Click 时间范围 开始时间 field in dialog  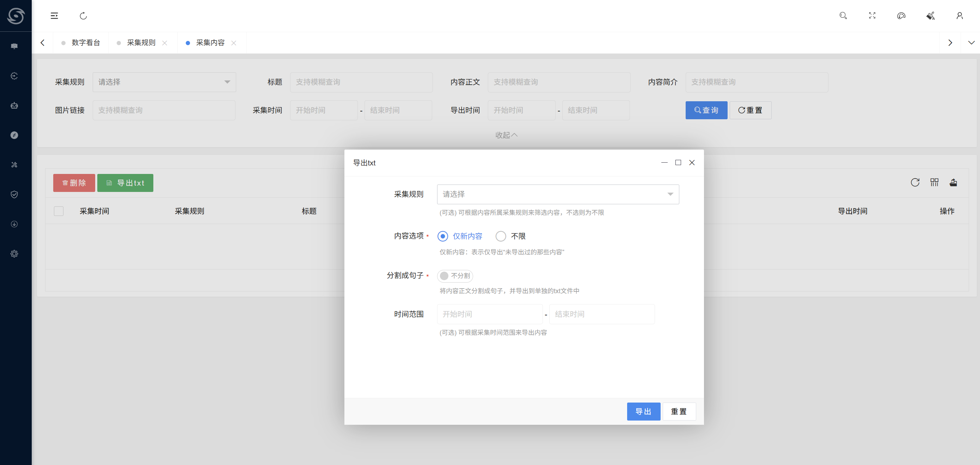[x=490, y=314]
